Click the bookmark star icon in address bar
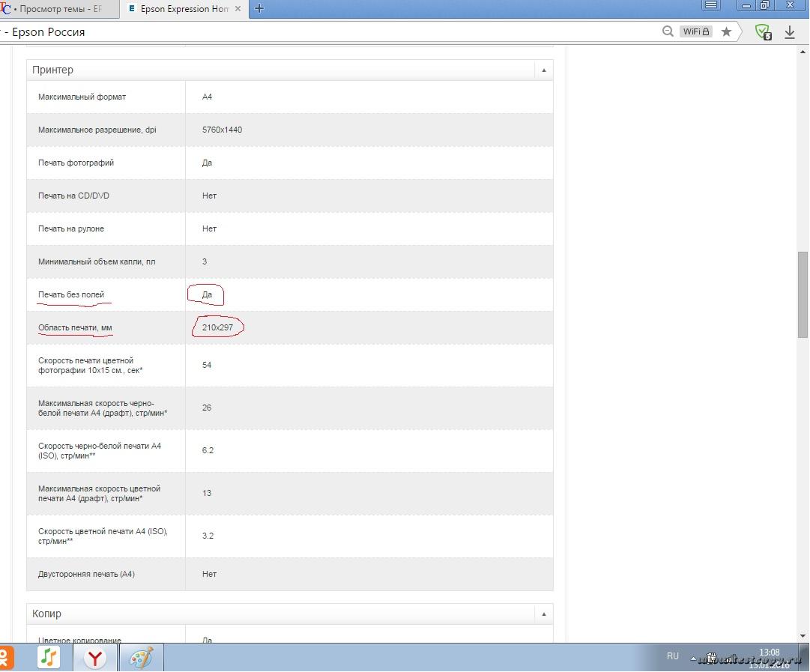Image resolution: width=810 pixels, height=672 pixels. click(726, 31)
